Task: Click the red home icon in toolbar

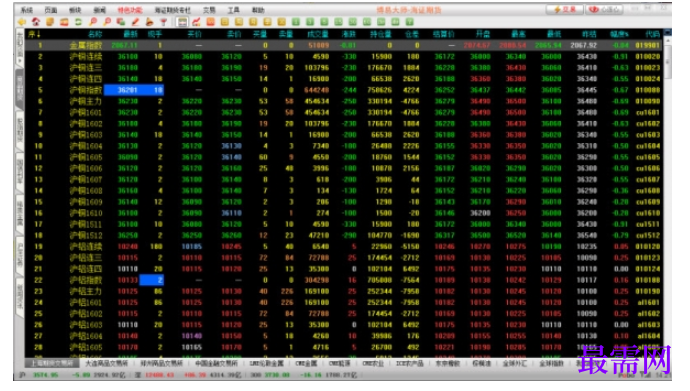Action: (x=36, y=22)
